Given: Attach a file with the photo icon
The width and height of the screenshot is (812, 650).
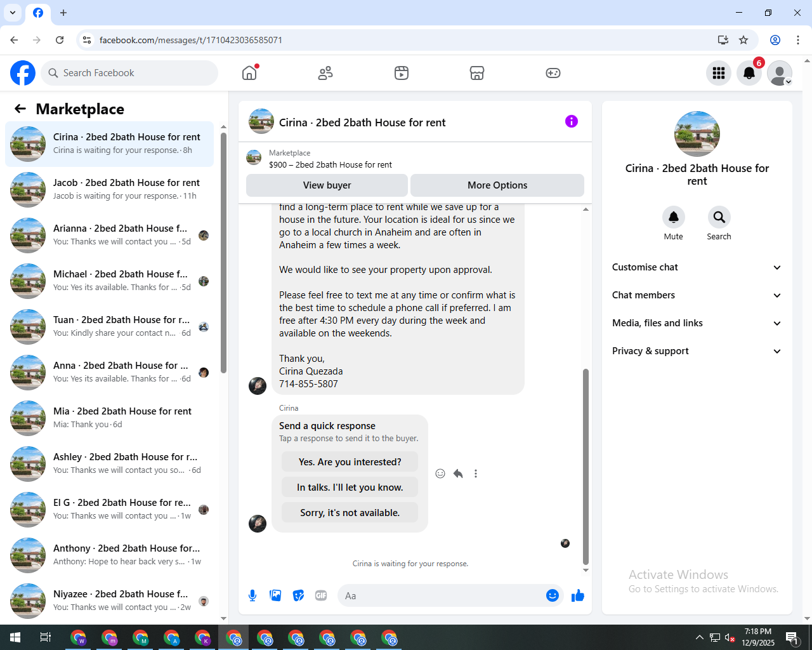Looking at the screenshot, I should point(275,595).
